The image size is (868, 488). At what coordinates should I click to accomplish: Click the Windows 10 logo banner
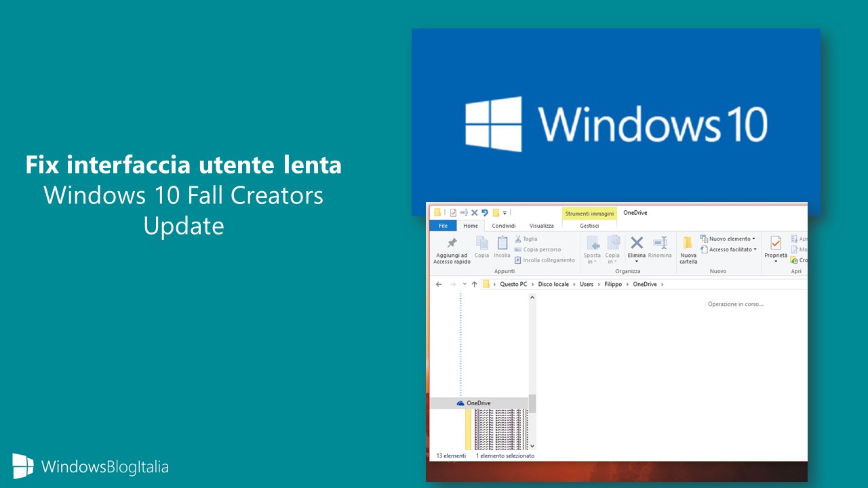(x=616, y=123)
